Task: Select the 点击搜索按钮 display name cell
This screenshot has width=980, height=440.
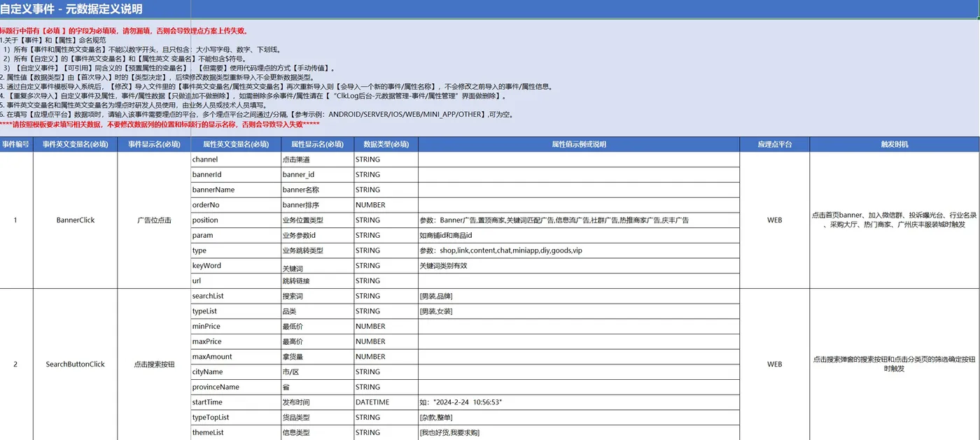Action: [x=154, y=364]
